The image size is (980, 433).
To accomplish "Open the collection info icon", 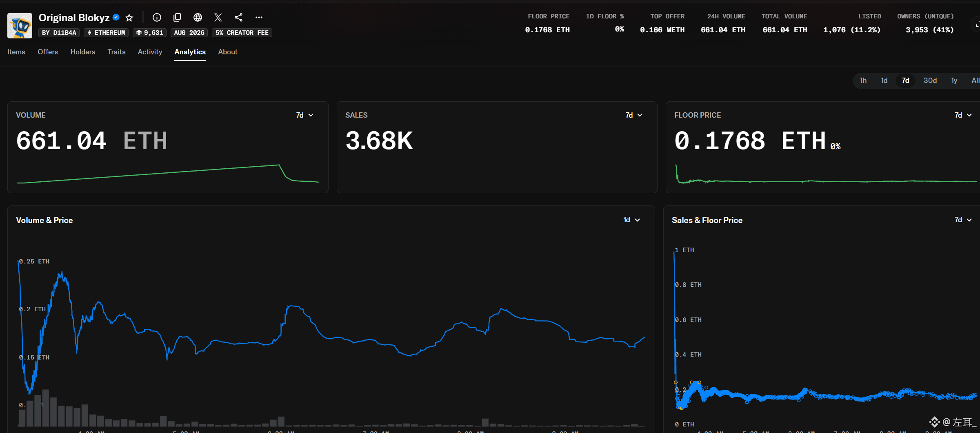I will pyautogui.click(x=157, y=17).
